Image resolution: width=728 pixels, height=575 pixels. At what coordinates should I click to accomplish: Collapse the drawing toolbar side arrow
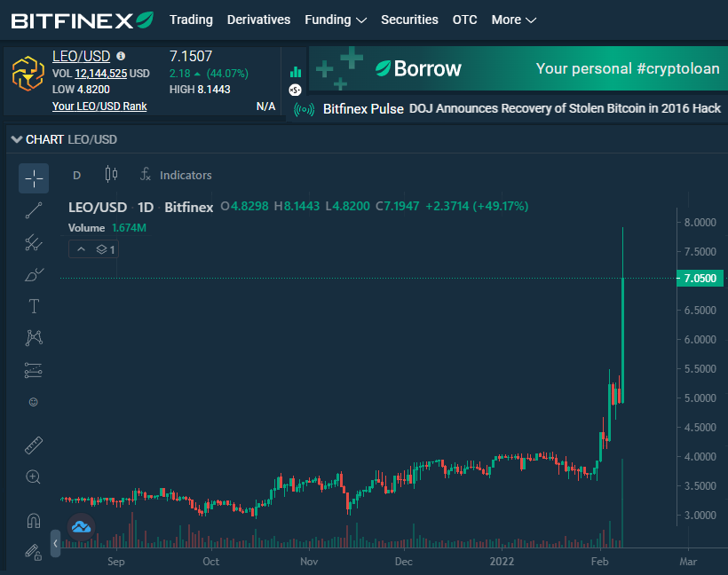(x=55, y=543)
